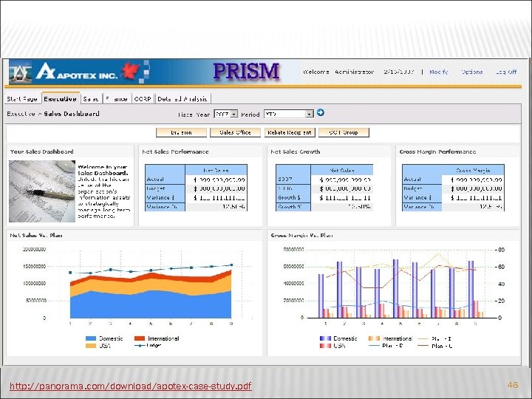
Task: Click the Your Sales Dashboard panel title
Action: pyautogui.click(x=41, y=151)
